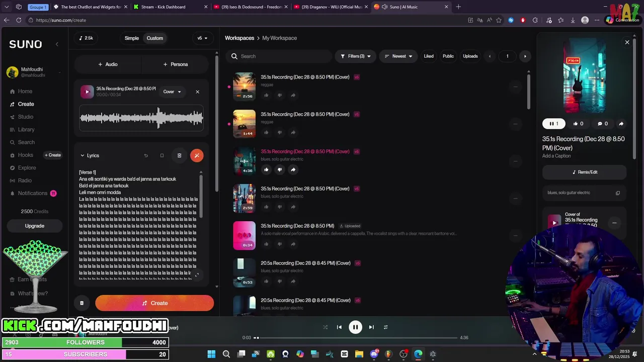Image resolution: width=644 pixels, height=362 pixels.
Task: Open Home in sidebar
Action: click(25, 92)
